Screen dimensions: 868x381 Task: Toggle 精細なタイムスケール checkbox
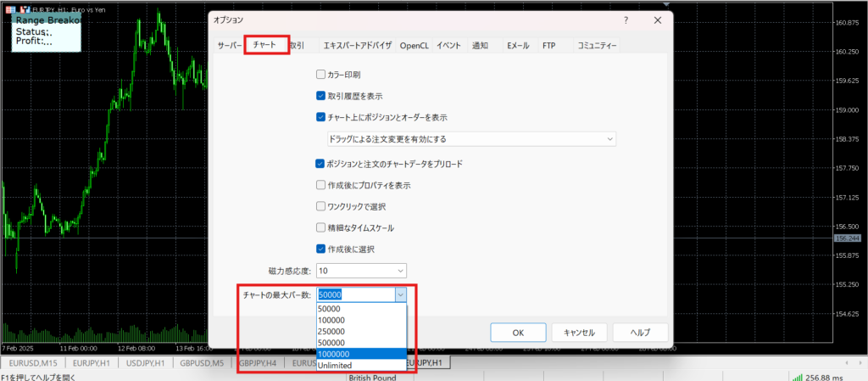click(x=320, y=227)
